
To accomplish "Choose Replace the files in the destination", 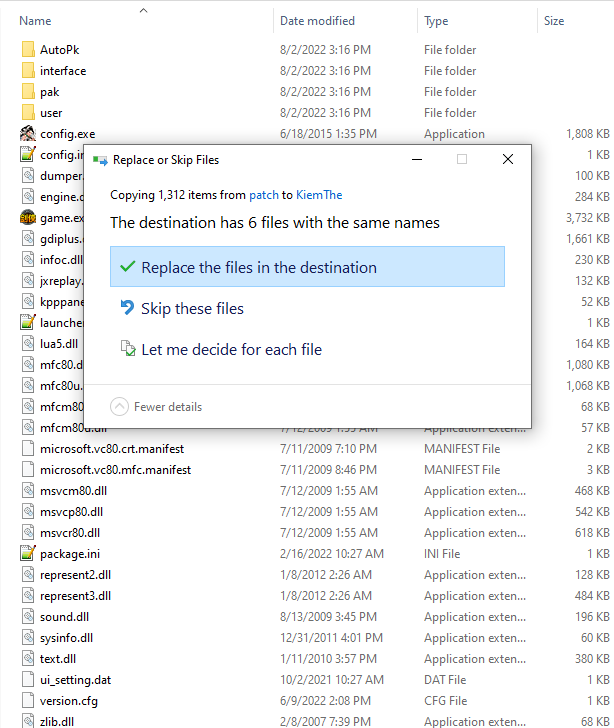I will point(259,268).
